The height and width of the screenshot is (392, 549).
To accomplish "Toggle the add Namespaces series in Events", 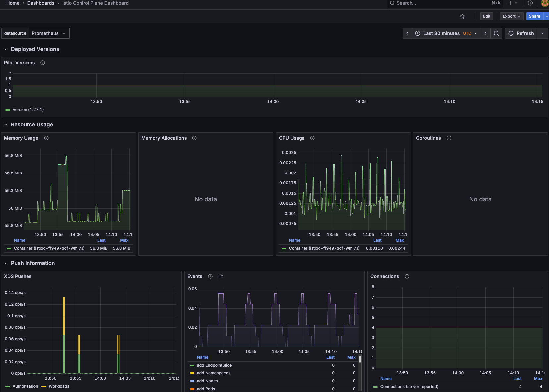I will (213, 373).
